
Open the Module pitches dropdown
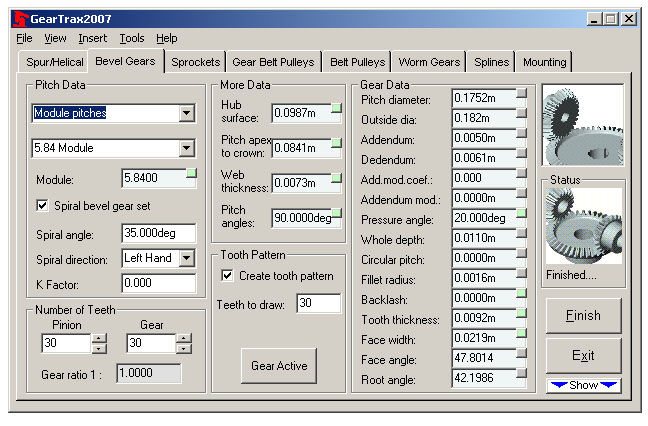click(187, 113)
